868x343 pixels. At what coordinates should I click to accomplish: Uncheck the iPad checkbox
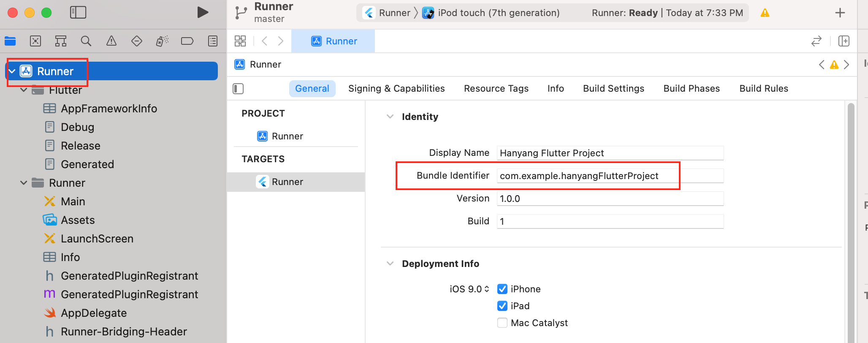coord(502,306)
